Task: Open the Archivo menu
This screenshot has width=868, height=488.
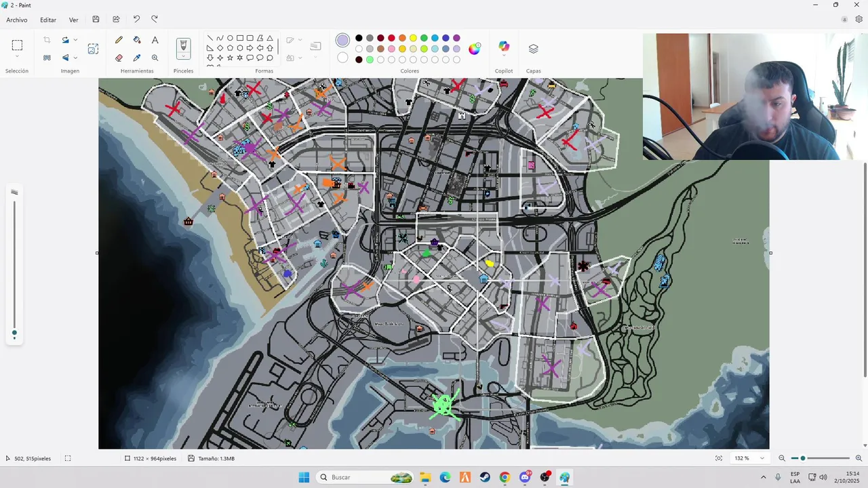Action: click(17, 20)
